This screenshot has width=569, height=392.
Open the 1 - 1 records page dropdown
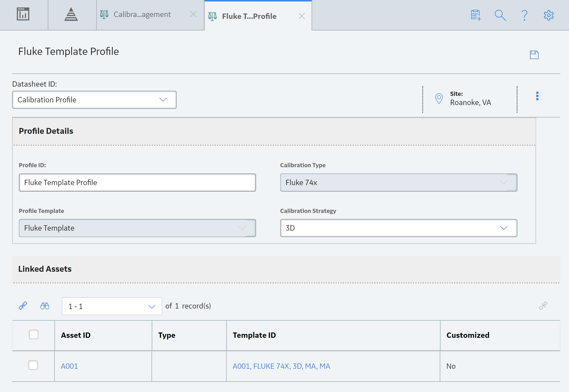tap(112, 306)
